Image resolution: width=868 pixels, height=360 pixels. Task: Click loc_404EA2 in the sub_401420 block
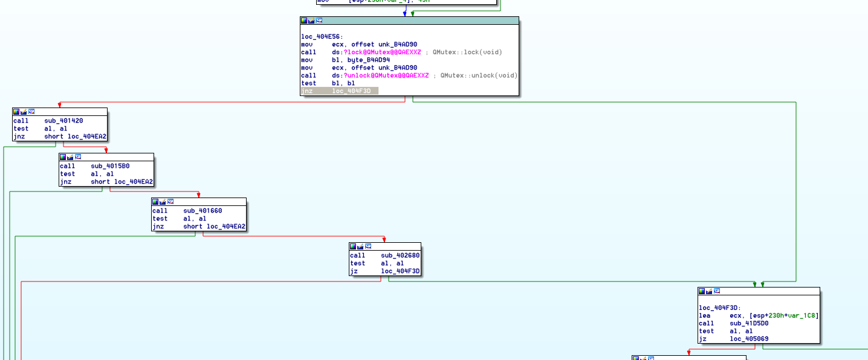point(87,137)
